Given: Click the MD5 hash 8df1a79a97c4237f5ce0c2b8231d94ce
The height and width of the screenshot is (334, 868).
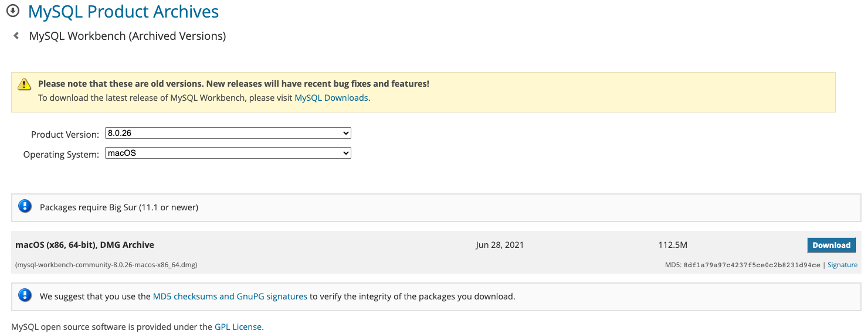Looking at the screenshot, I should (752, 265).
